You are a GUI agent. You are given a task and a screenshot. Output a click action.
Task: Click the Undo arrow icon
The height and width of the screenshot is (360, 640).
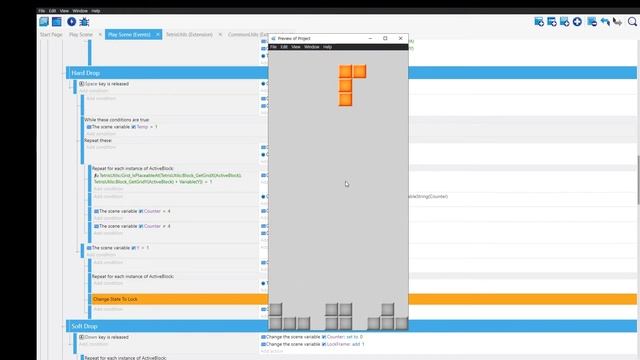pyautogui.click(x=605, y=22)
